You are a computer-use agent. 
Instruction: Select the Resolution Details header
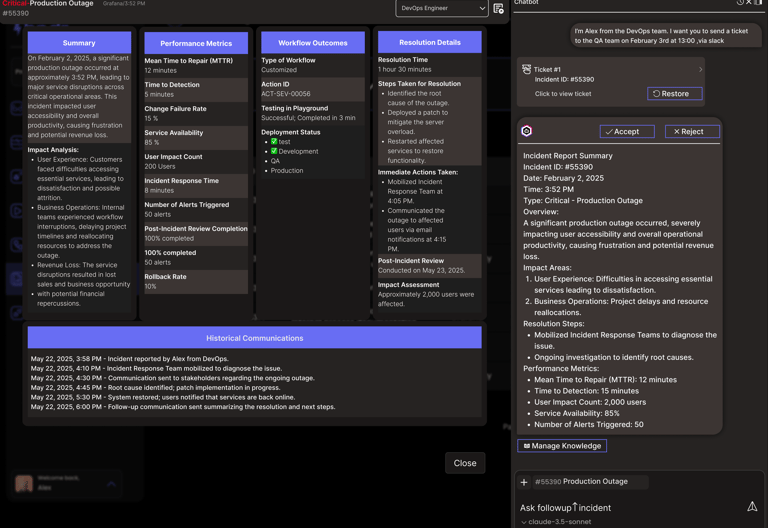pyautogui.click(x=430, y=42)
